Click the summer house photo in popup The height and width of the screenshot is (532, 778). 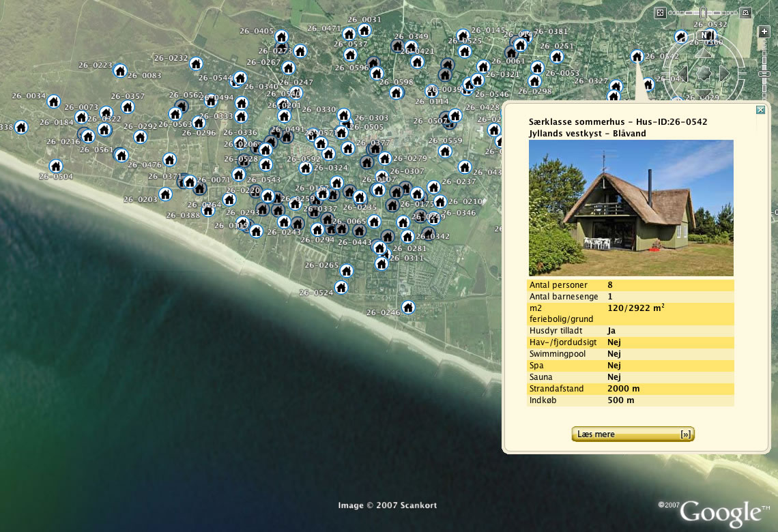pyautogui.click(x=631, y=208)
